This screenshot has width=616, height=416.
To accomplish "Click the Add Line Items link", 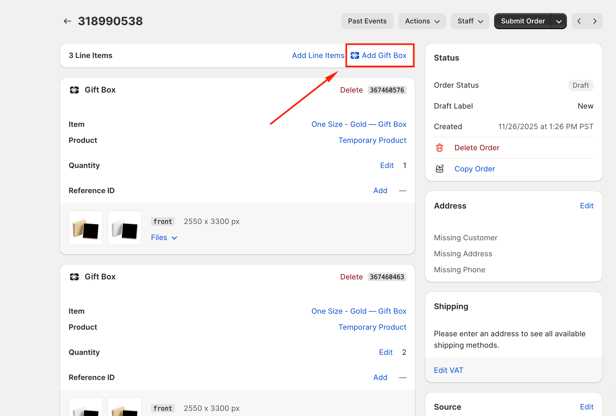I will pos(318,56).
